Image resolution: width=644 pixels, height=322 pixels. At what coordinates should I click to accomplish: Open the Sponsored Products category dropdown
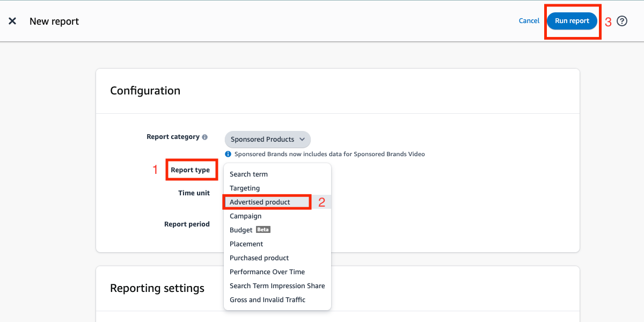(267, 140)
